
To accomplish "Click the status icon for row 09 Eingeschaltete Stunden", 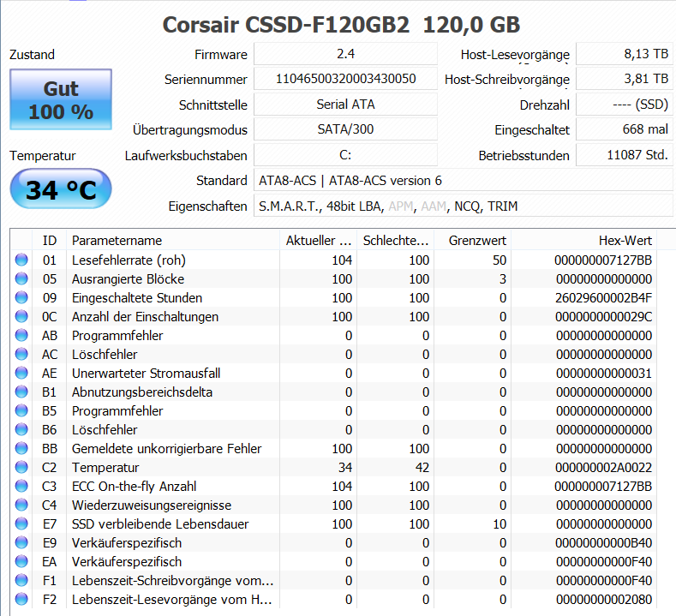I will coord(21,298).
